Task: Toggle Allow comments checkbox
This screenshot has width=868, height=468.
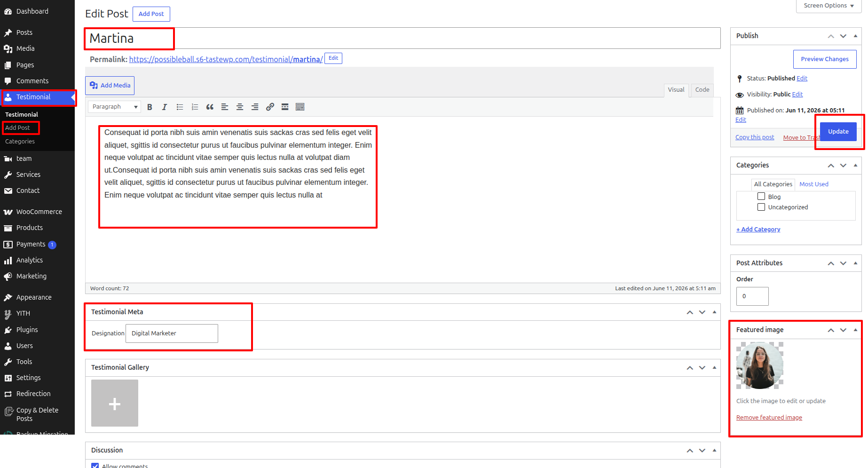Action: click(95, 466)
